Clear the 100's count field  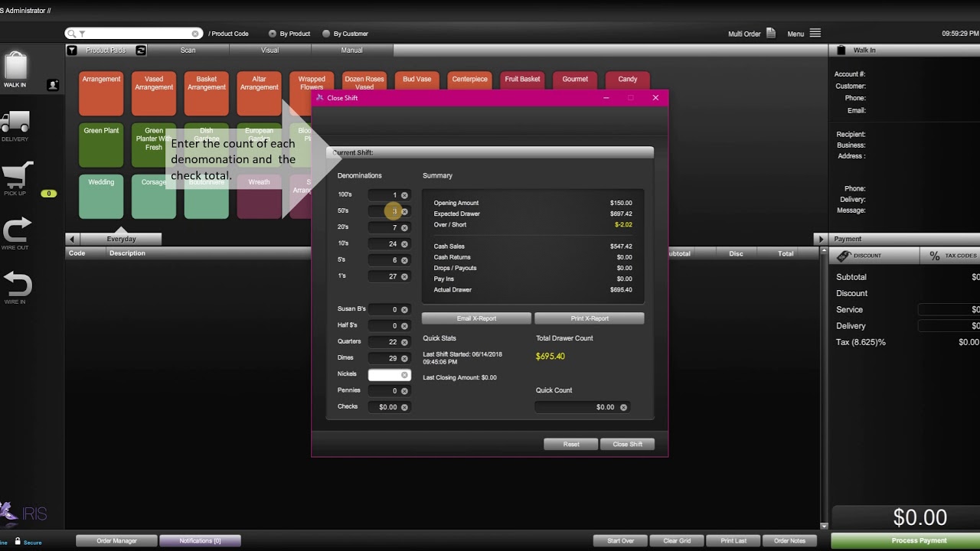(x=404, y=195)
